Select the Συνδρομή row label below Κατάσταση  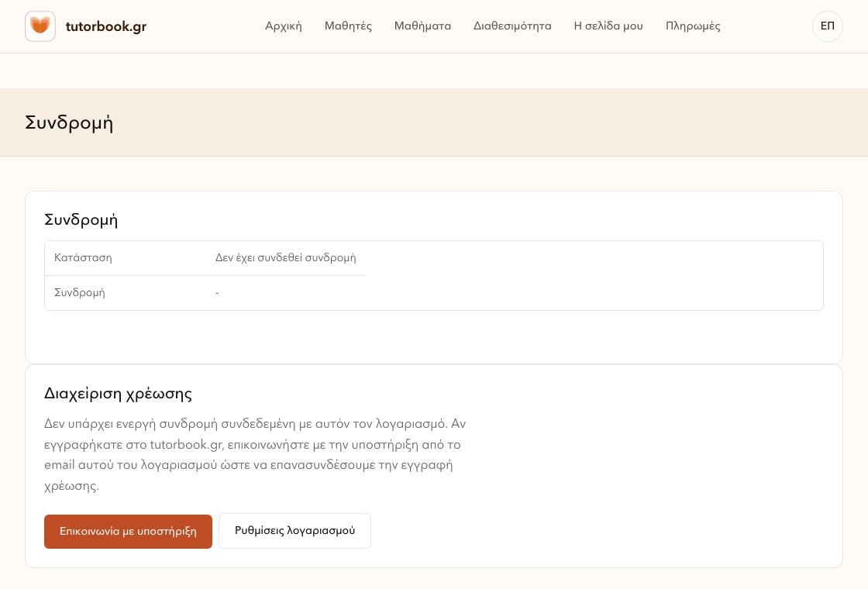tap(80, 292)
